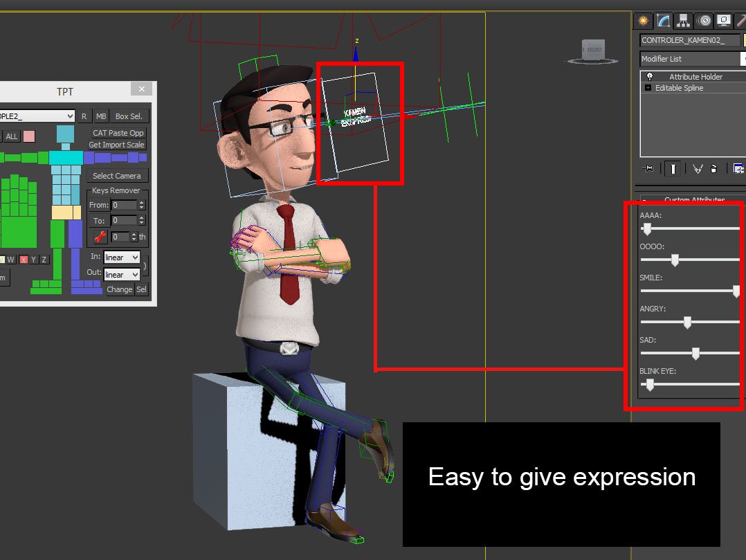Click Remove Modifier trash icon
Screen dimensions: 746x560
pos(713,169)
